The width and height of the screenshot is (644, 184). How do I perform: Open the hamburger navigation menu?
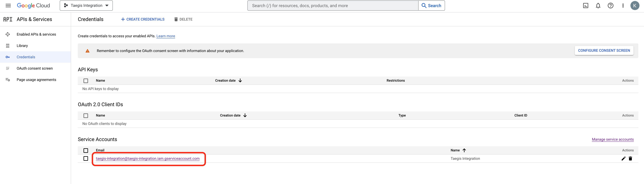click(x=8, y=6)
